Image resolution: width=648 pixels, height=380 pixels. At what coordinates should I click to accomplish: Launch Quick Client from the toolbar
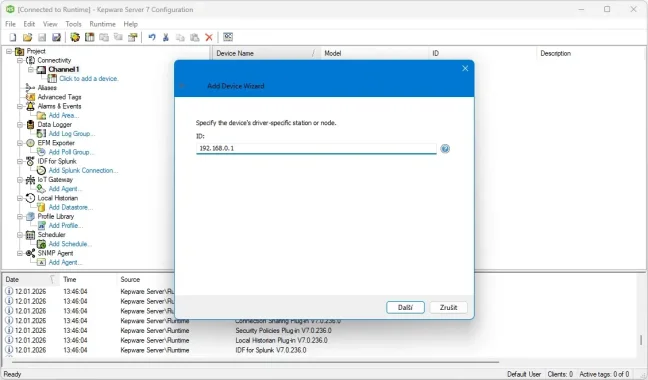tap(228, 37)
